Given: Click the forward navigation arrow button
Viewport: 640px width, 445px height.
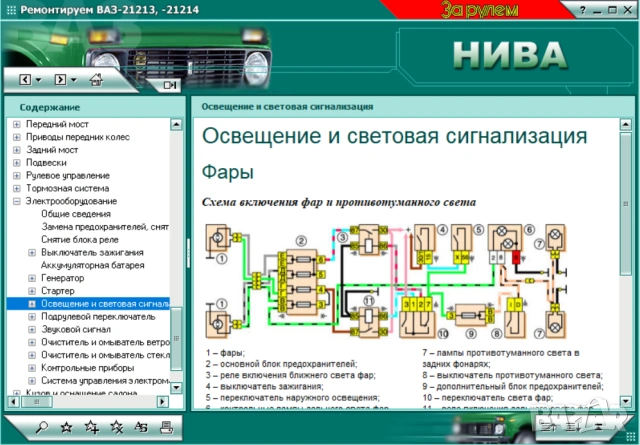Looking at the screenshot, I should tap(60, 79).
